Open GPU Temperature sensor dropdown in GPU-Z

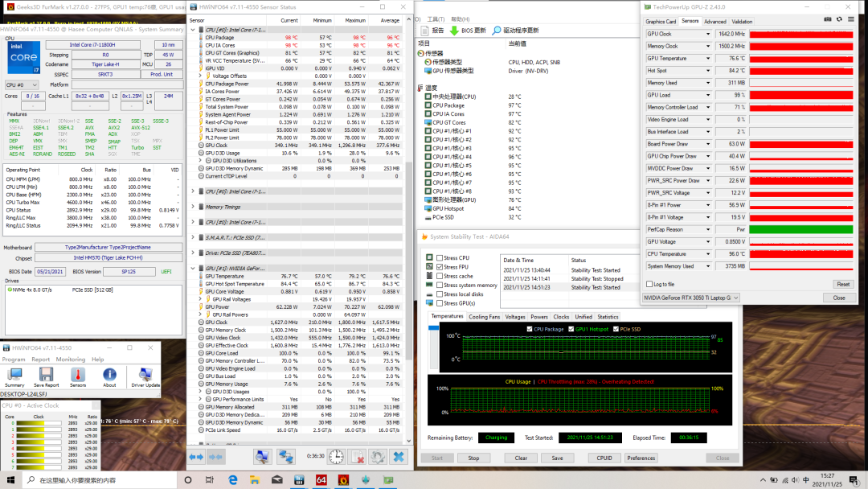click(707, 58)
